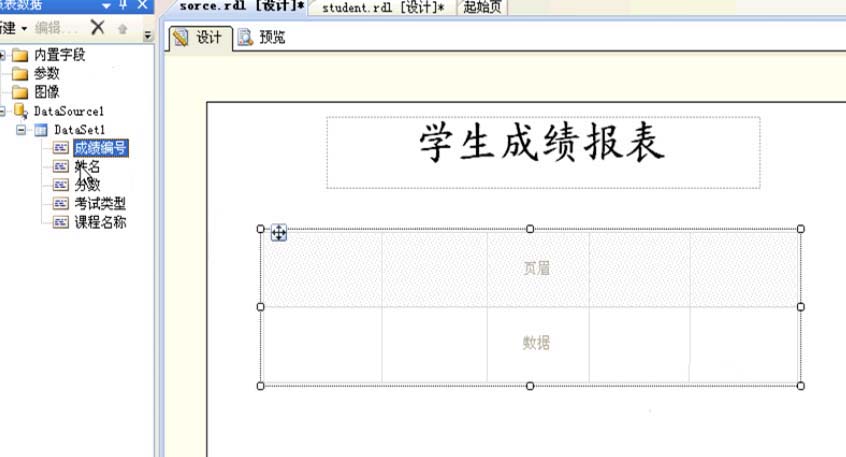Click the first header cell of the table
This screenshot has width=846, height=457.
tap(322, 269)
